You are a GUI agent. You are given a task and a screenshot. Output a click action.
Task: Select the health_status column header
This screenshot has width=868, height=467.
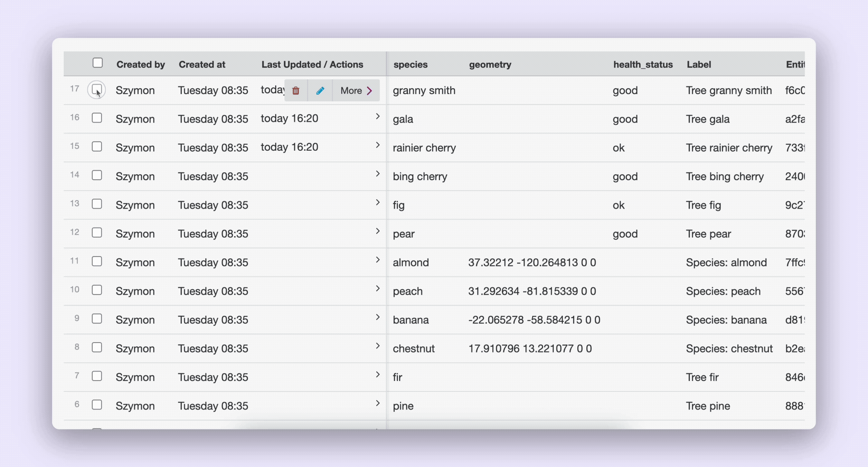coord(642,64)
